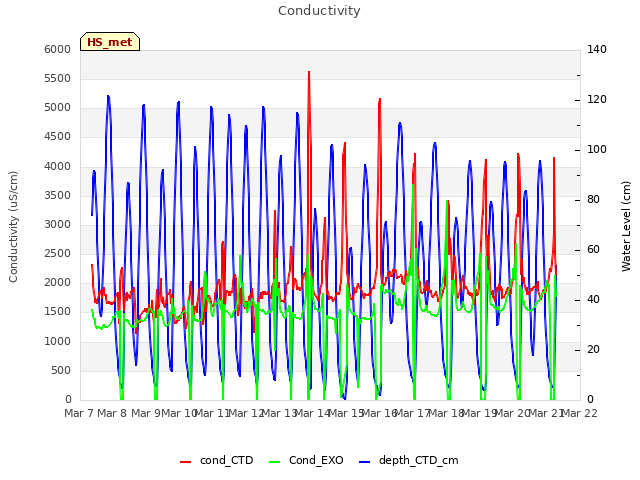640x480 pixels.
Task: Click the Mar 8 x-axis label
Action: coord(112,413)
